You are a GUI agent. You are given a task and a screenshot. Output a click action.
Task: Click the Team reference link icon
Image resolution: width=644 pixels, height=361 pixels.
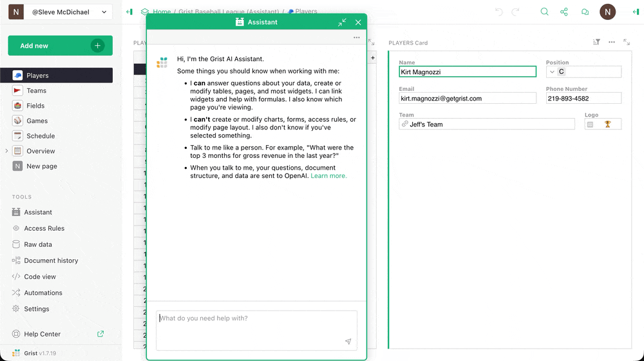point(404,124)
